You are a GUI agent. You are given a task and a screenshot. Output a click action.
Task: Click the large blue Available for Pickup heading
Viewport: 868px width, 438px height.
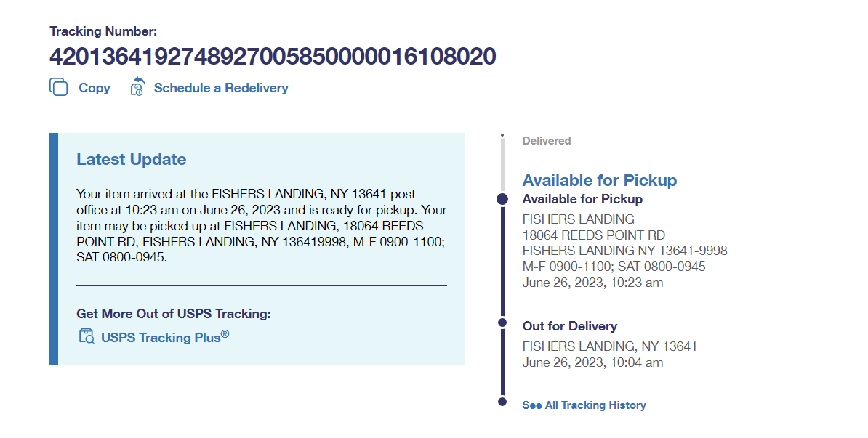pyautogui.click(x=600, y=180)
